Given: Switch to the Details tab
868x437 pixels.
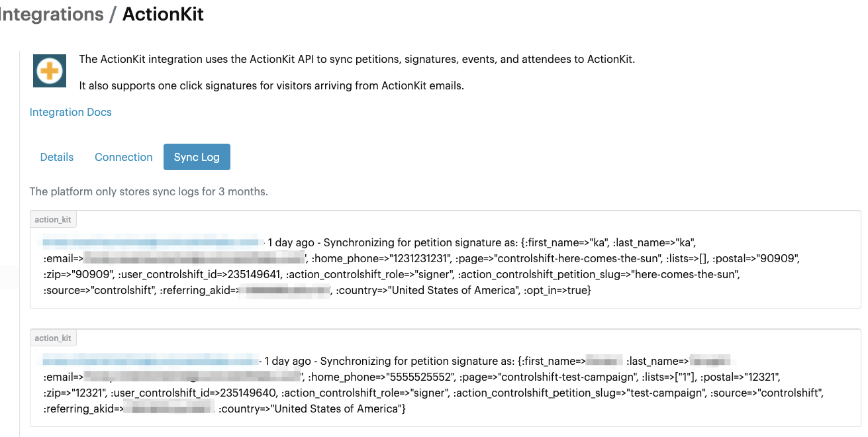Looking at the screenshot, I should (x=57, y=157).
